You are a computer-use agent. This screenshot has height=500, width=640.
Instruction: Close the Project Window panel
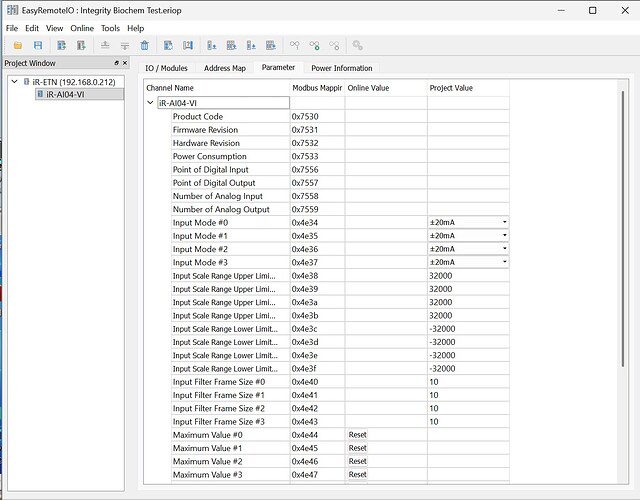127,63
